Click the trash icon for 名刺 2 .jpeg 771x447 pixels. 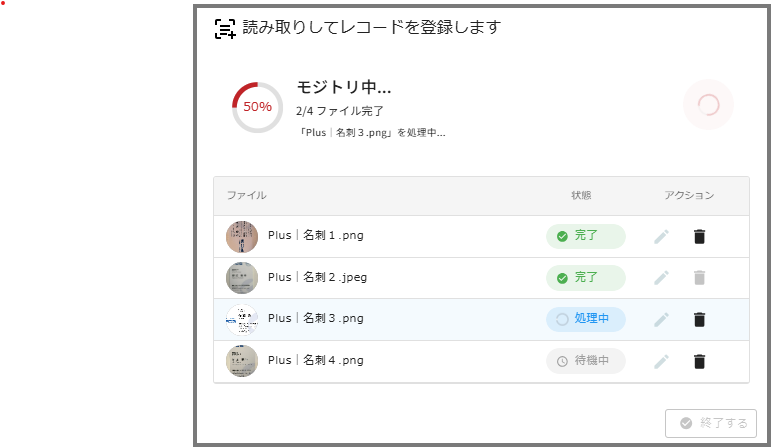[x=700, y=278]
